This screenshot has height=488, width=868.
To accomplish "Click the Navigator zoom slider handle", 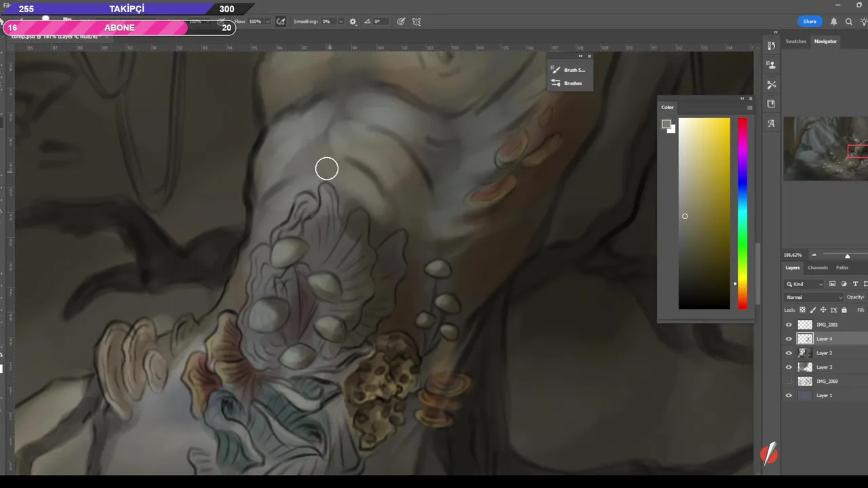I will click(x=847, y=256).
